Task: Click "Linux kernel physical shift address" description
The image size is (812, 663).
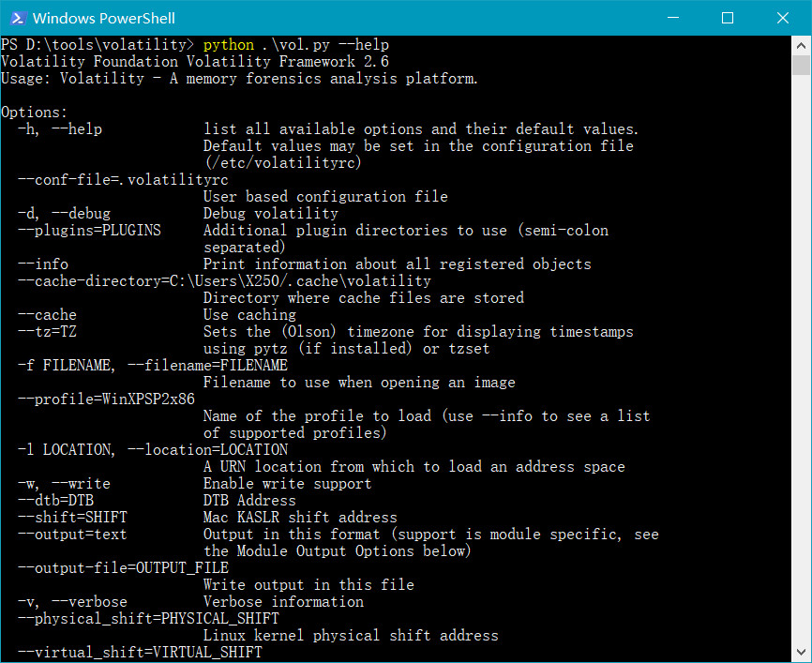Action: click(x=351, y=636)
